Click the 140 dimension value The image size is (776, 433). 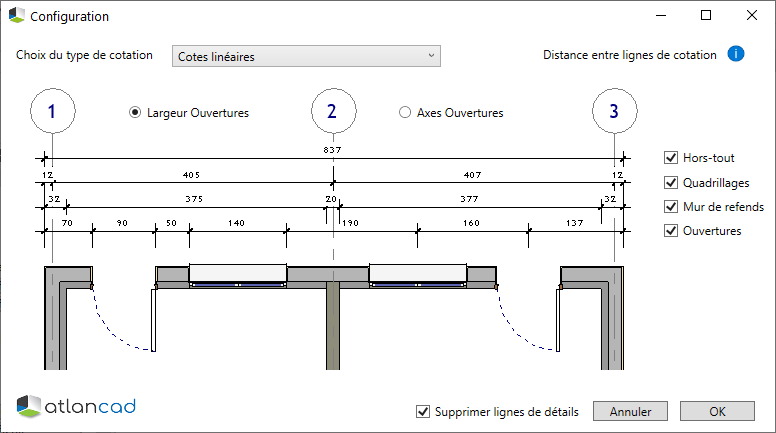[x=237, y=223]
